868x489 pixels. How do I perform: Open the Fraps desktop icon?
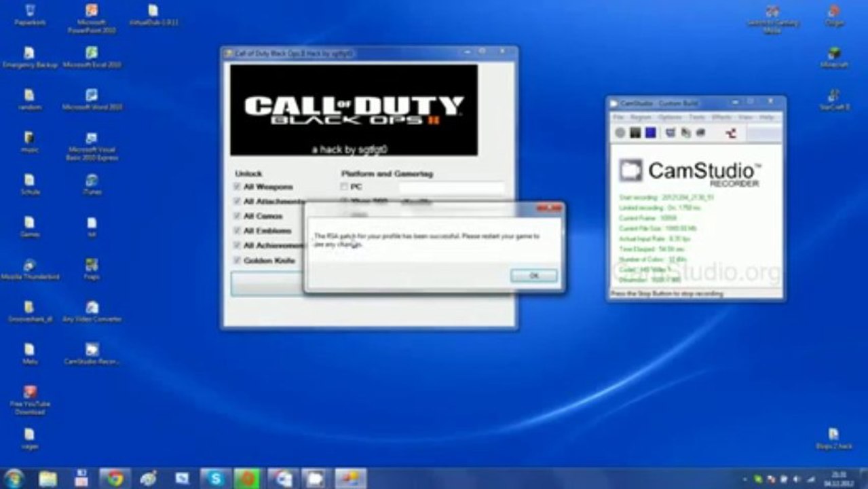click(92, 268)
